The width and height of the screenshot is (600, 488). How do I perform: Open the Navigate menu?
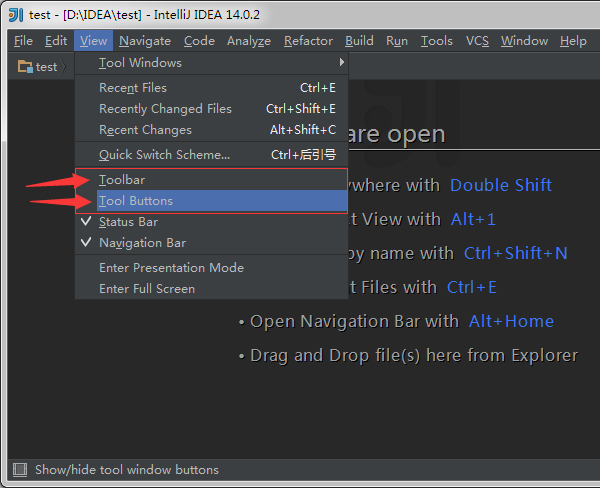point(145,41)
